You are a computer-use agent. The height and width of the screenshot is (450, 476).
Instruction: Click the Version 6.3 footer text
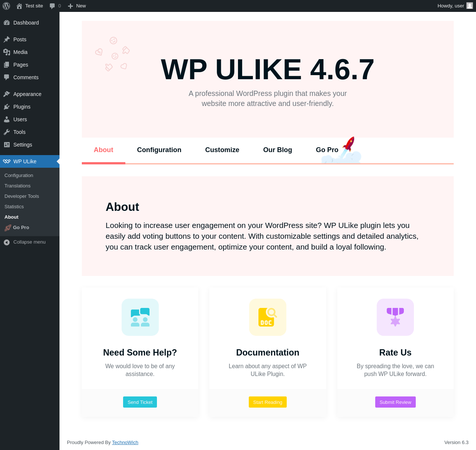click(456, 443)
